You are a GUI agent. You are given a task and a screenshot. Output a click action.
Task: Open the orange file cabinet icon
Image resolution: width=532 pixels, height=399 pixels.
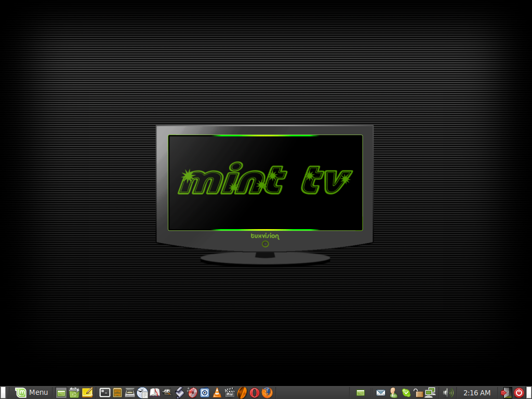pyautogui.click(x=117, y=393)
